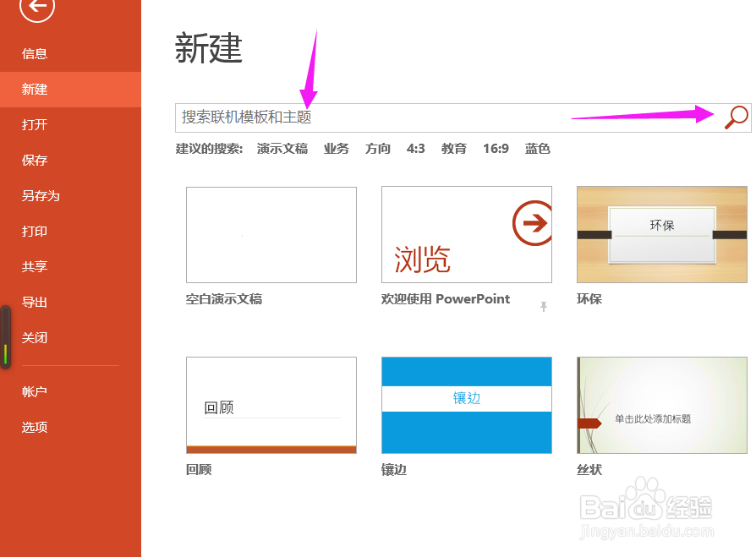Go to 共享 in the sidebar
This screenshot has height=557, width=756.
point(34,266)
